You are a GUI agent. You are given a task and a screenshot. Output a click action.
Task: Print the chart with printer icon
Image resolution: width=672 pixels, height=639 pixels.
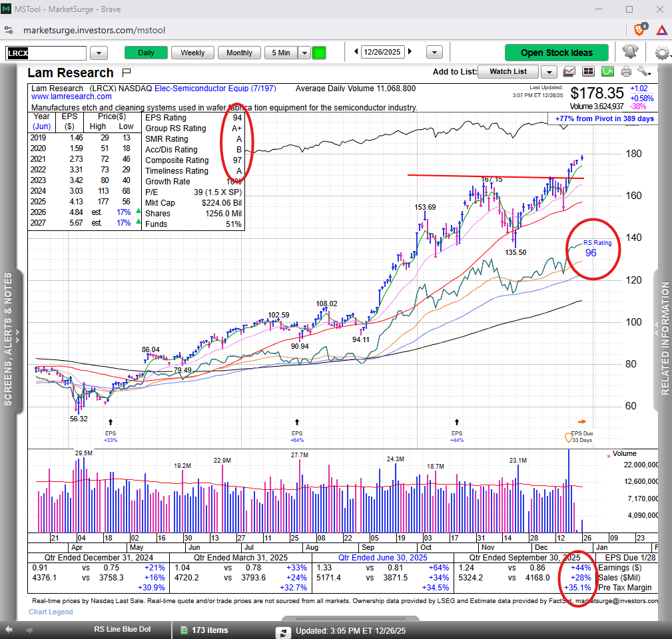click(x=626, y=71)
